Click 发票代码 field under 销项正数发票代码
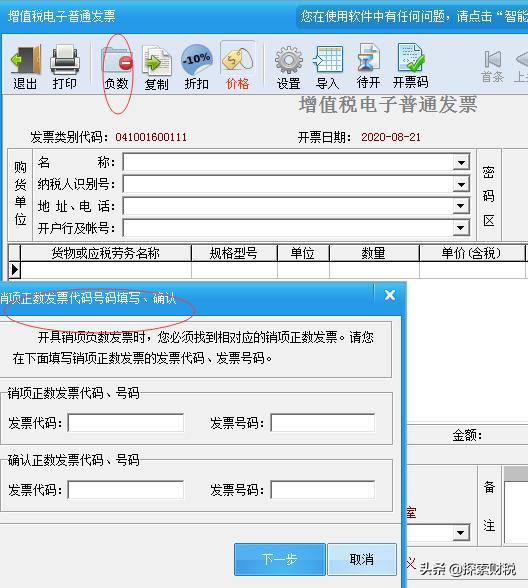528x588 pixels. tap(126, 423)
